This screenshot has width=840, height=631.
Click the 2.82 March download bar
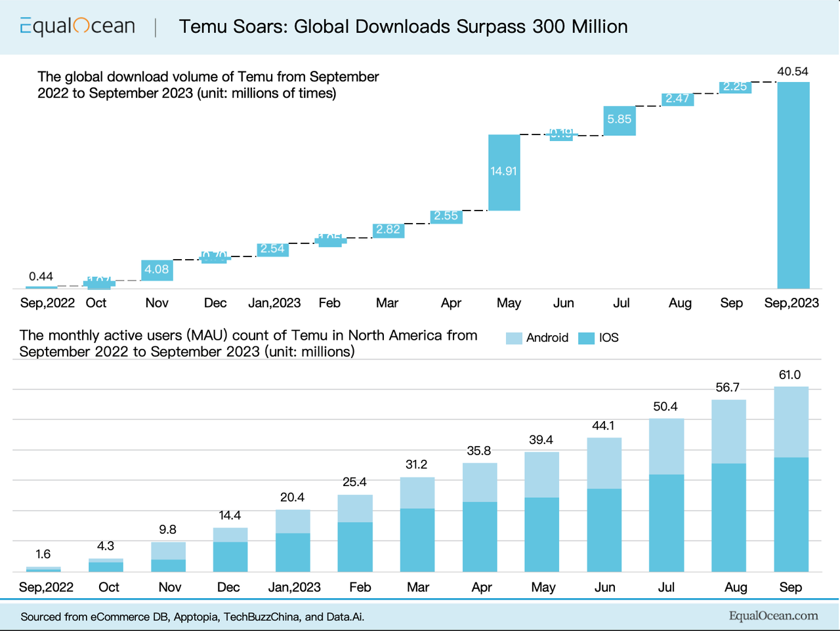(388, 230)
